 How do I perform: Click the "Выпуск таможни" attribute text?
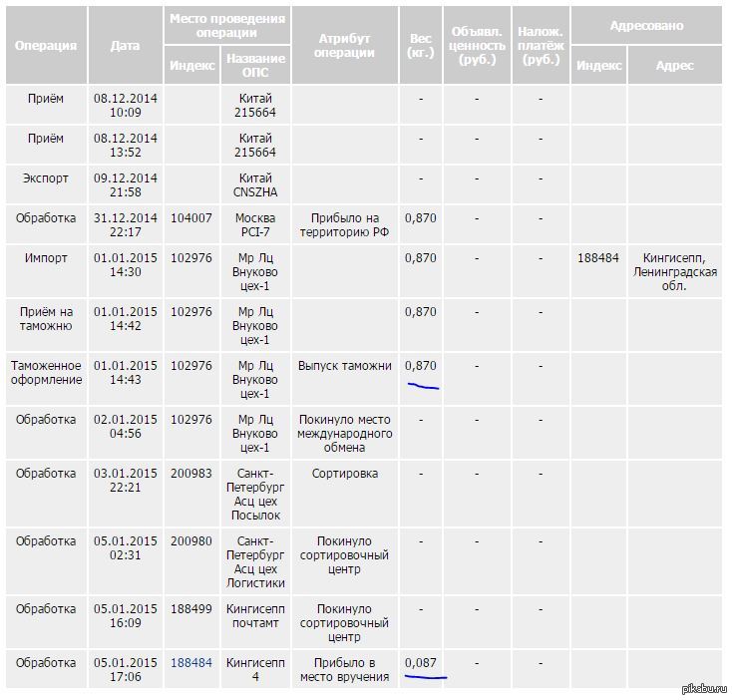coord(345,366)
